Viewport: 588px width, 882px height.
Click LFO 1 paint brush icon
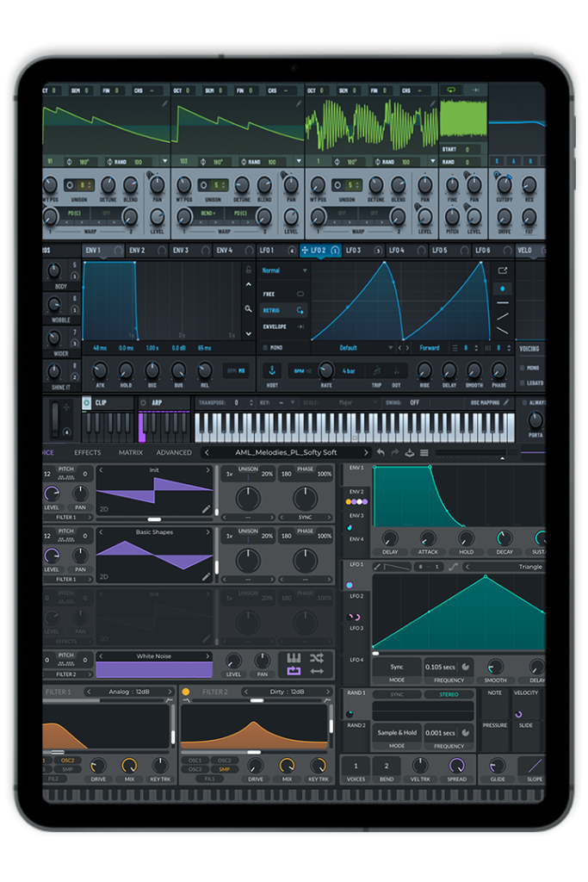377,567
